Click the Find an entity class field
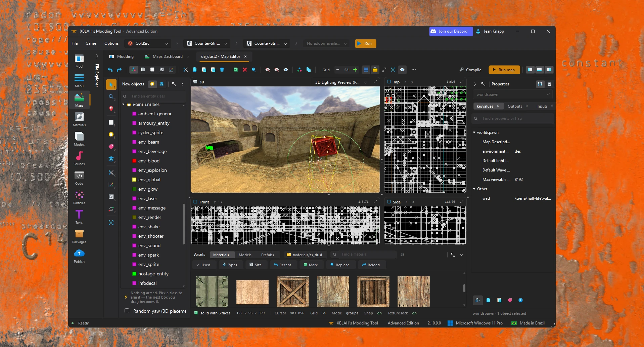Screen dimensions: 644x347 (154, 96)
